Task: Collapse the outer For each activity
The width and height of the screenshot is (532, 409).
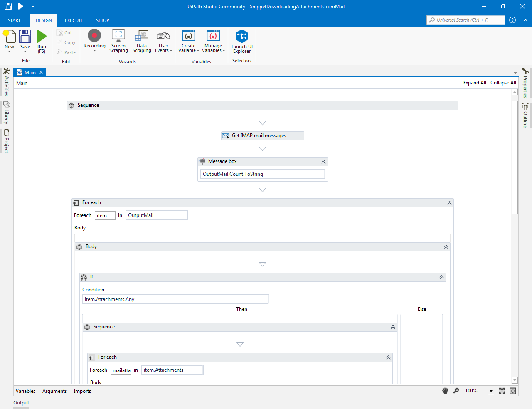Action: click(x=449, y=203)
